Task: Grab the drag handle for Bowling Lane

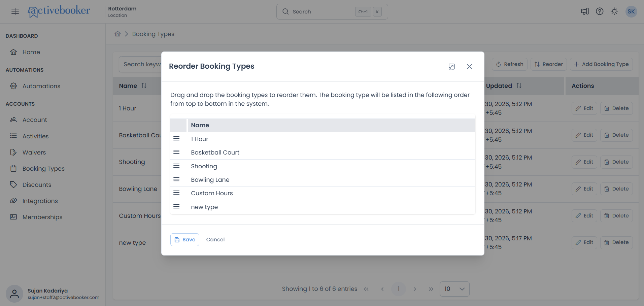Action: 176,179
